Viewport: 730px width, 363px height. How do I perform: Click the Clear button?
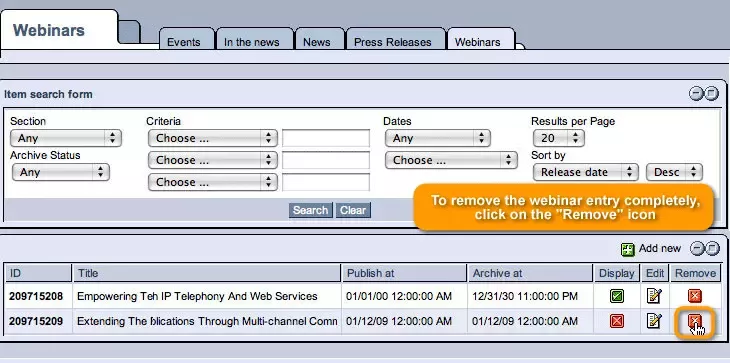(353, 210)
